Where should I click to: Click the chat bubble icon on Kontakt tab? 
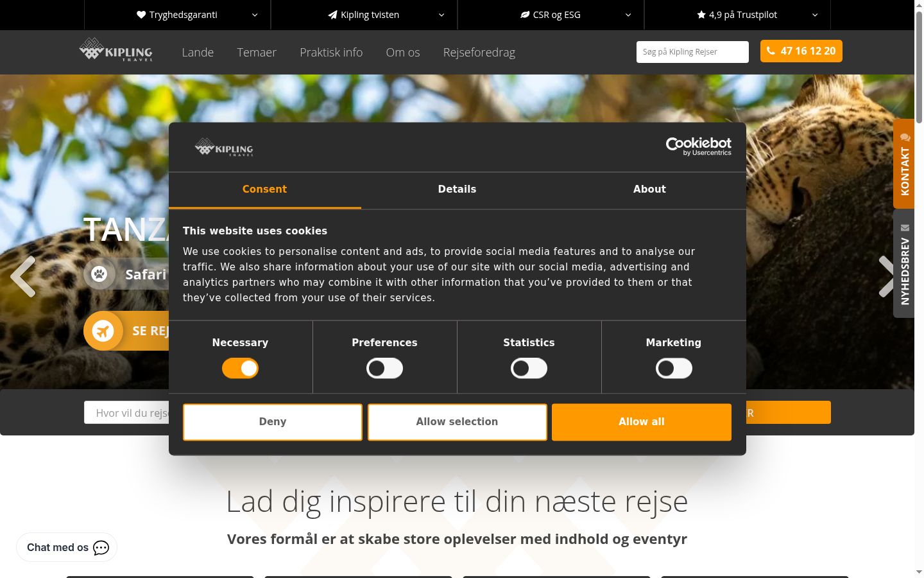tap(905, 137)
